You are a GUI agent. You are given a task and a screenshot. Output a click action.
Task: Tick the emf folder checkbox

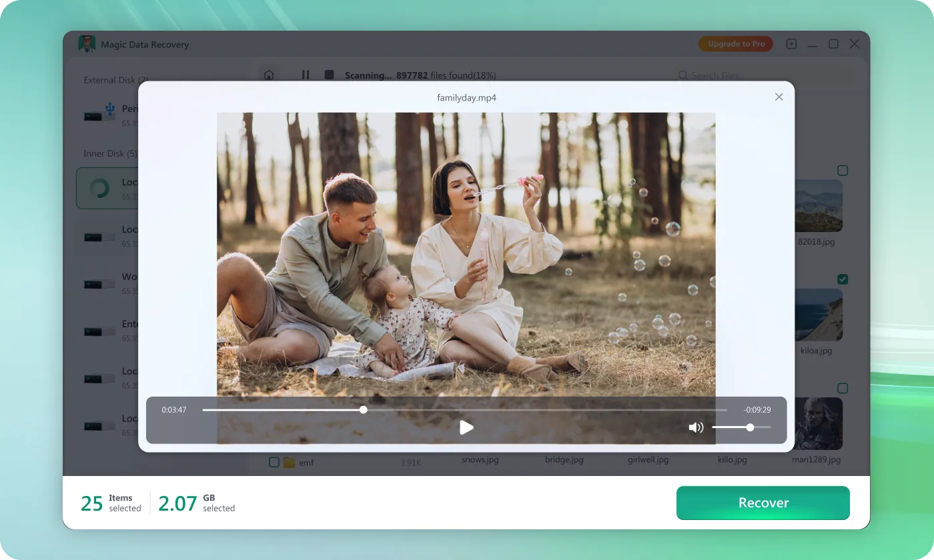(x=274, y=462)
